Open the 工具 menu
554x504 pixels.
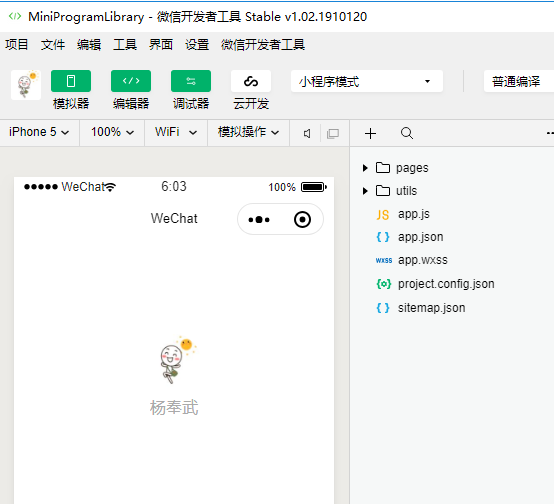125,45
